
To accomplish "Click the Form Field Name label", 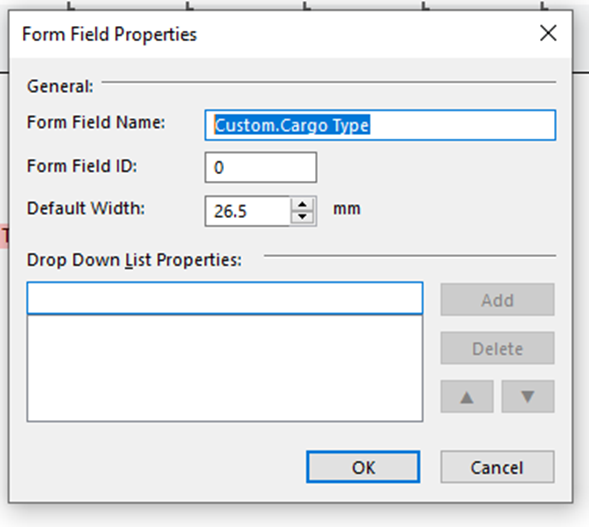I will point(96,122).
